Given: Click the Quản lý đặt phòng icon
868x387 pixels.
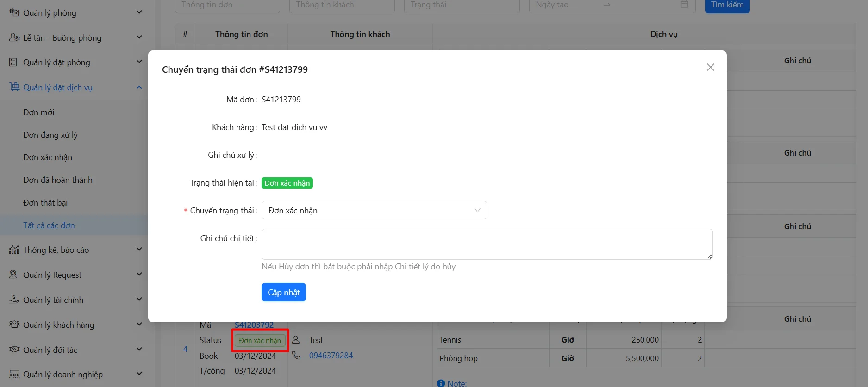Looking at the screenshot, I should 13,62.
